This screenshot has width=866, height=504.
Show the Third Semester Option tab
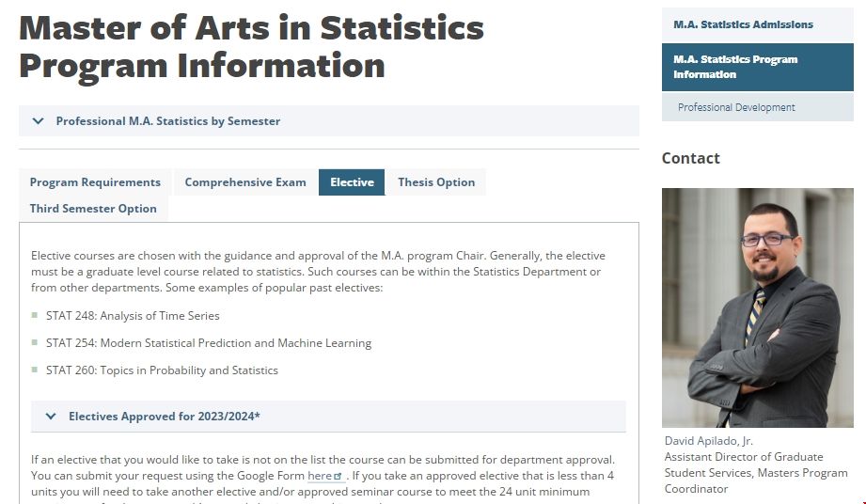click(x=93, y=209)
